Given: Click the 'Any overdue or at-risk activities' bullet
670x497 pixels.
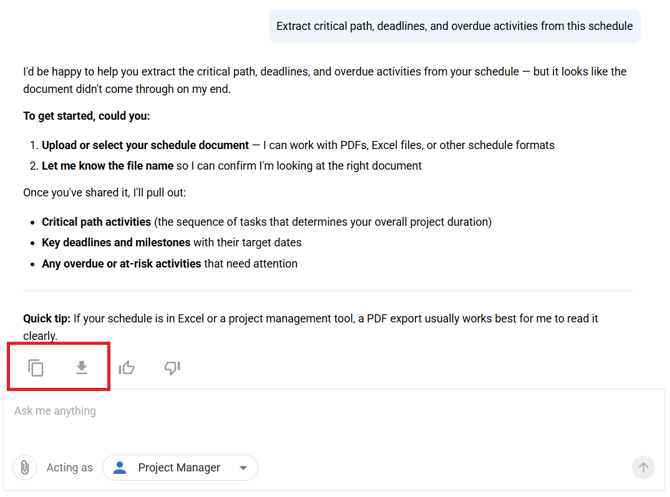Looking at the screenshot, I should (x=121, y=264).
